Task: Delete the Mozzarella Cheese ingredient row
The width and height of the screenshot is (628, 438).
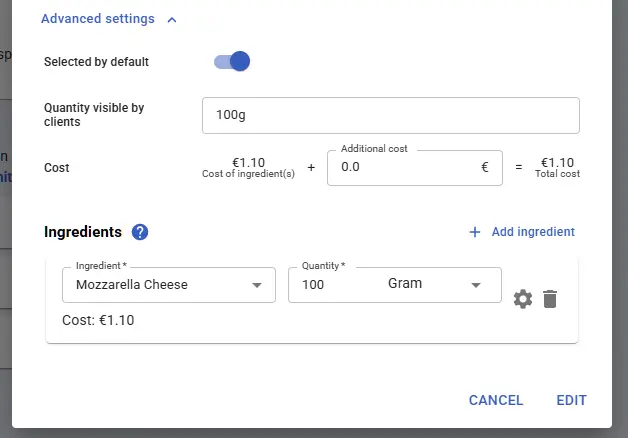Action: pos(549,299)
